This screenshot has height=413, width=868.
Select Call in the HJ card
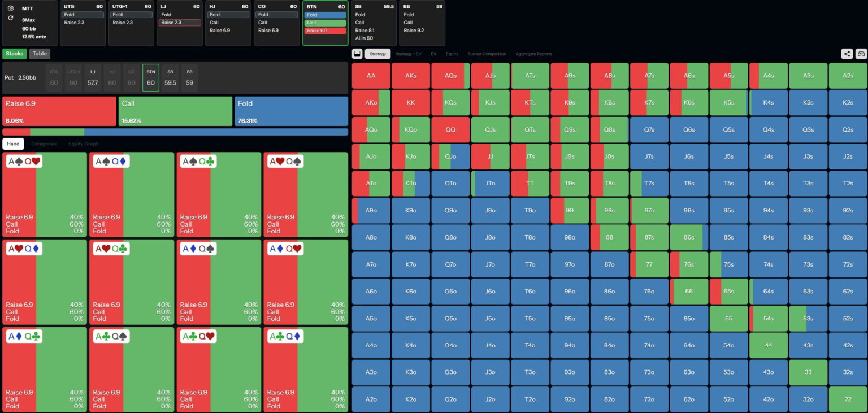(x=228, y=23)
